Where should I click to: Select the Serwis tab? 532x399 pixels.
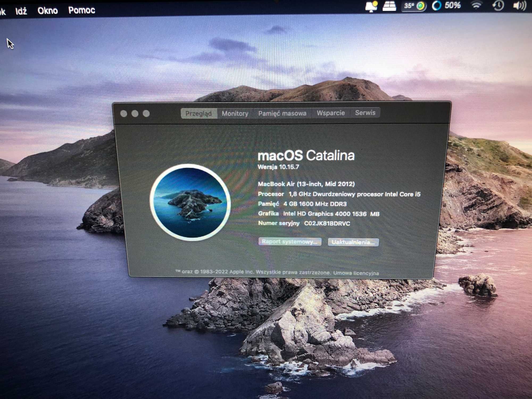tap(365, 113)
